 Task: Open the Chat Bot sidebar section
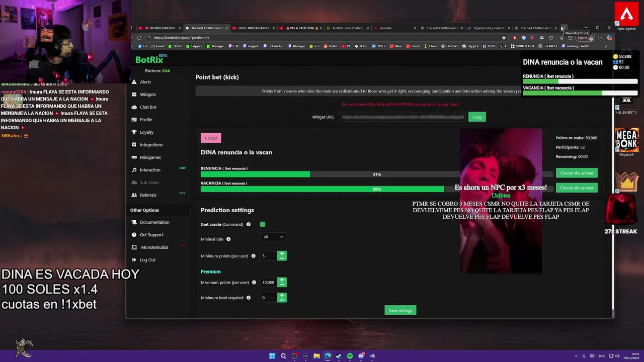(144, 107)
